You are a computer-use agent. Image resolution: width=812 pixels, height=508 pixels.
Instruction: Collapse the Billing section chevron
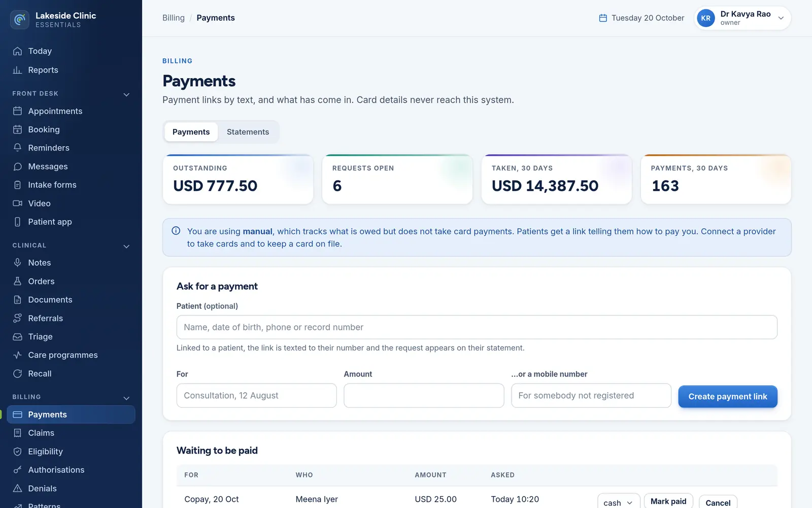click(x=126, y=398)
